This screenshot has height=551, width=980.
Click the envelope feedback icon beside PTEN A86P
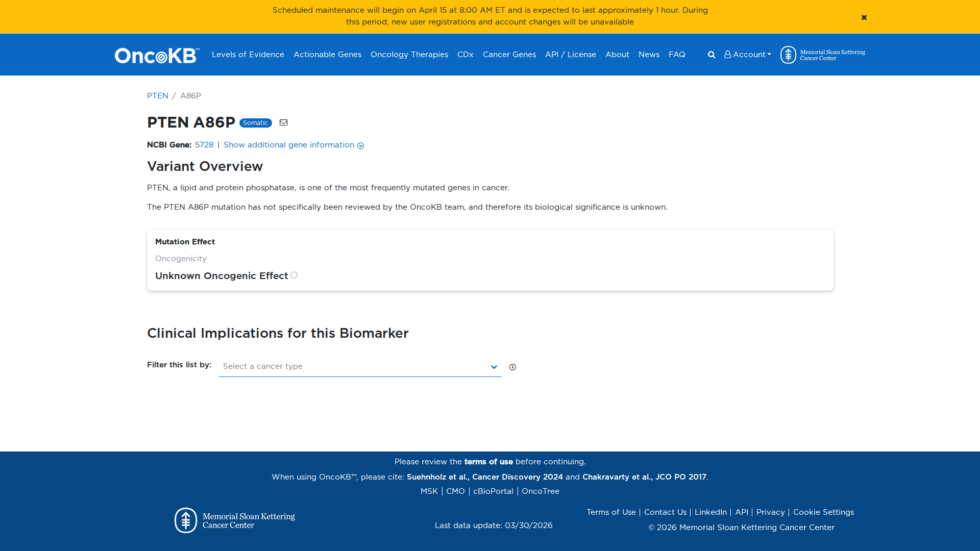coord(284,122)
